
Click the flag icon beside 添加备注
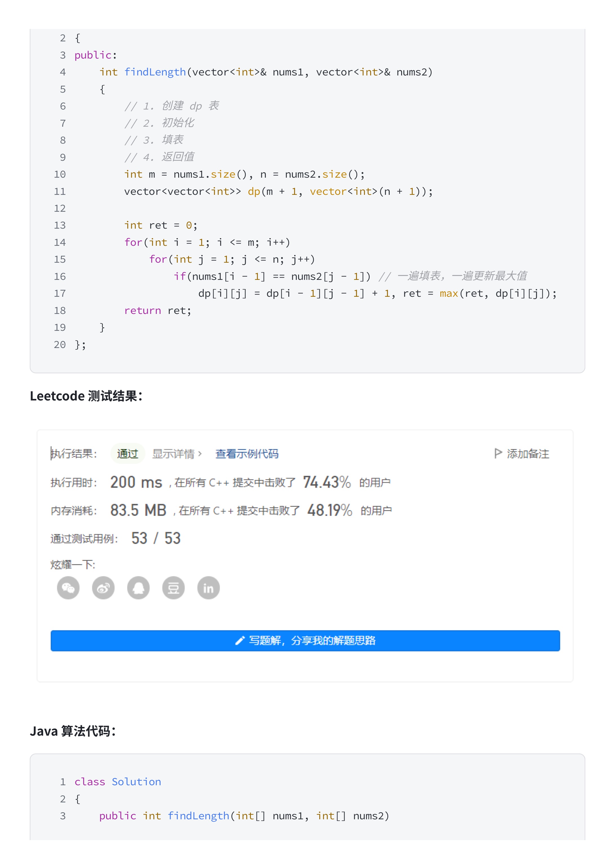coord(498,453)
